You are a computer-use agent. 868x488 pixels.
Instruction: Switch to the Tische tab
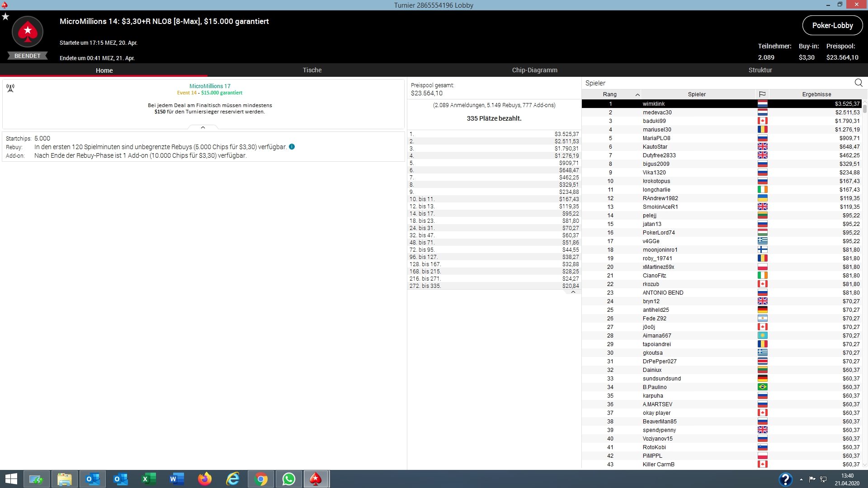coord(312,70)
